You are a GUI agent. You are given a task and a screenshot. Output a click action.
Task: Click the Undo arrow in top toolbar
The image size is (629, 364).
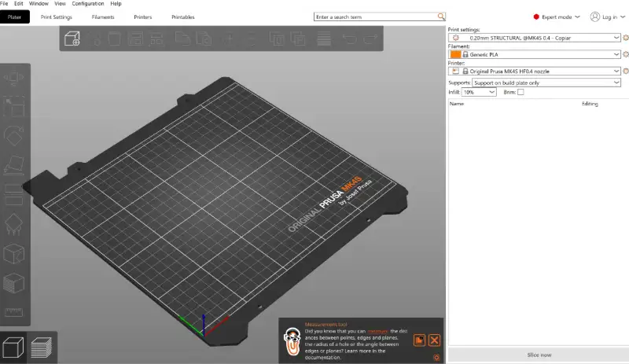[x=349, y=39]
